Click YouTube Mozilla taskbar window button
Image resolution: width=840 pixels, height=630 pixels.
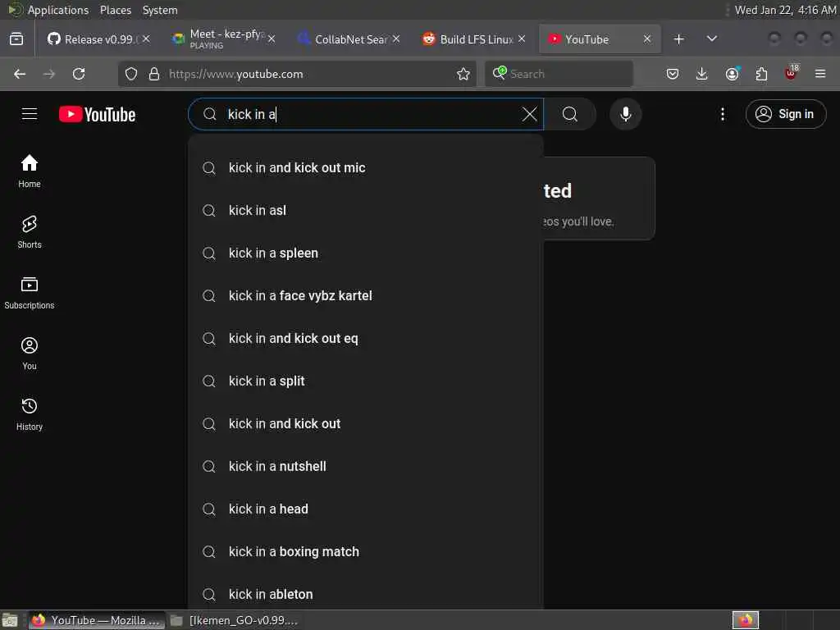[97, 620]
